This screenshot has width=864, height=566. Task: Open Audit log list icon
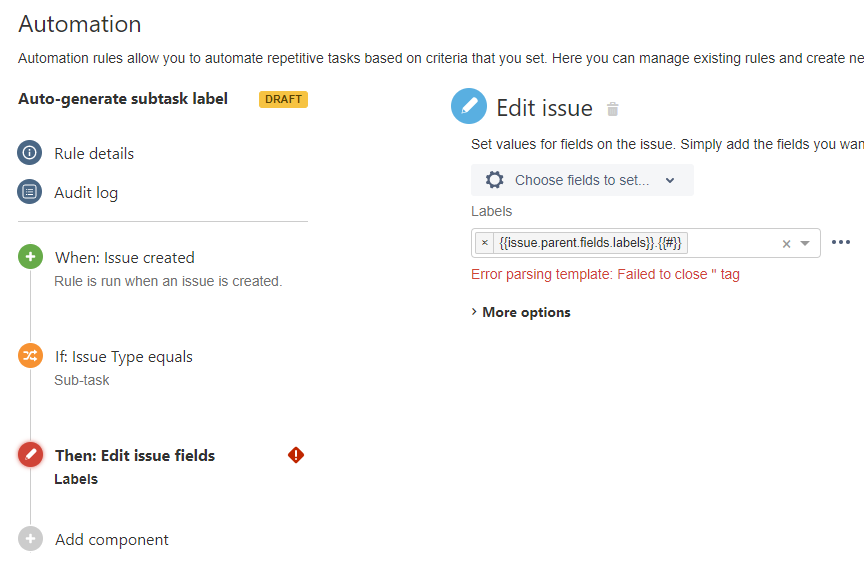pyautogui.click(x=30, y=192)
